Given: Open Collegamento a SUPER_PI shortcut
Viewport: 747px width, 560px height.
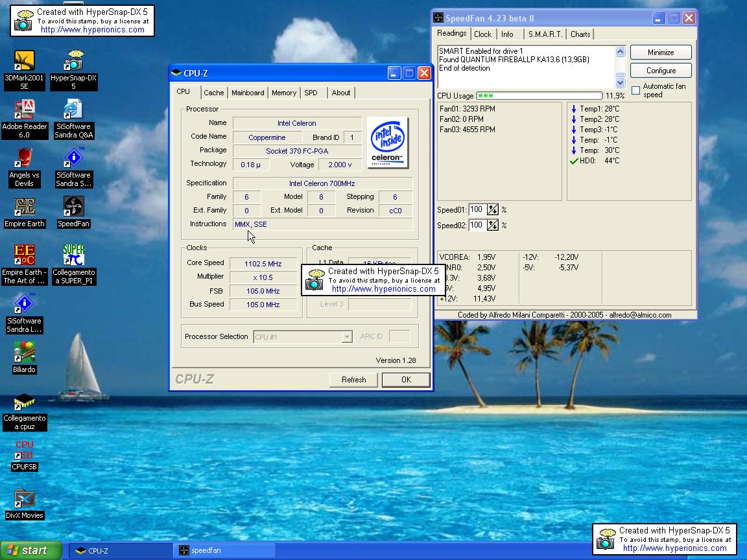Looking at the screenshot, I should (73, 264).
